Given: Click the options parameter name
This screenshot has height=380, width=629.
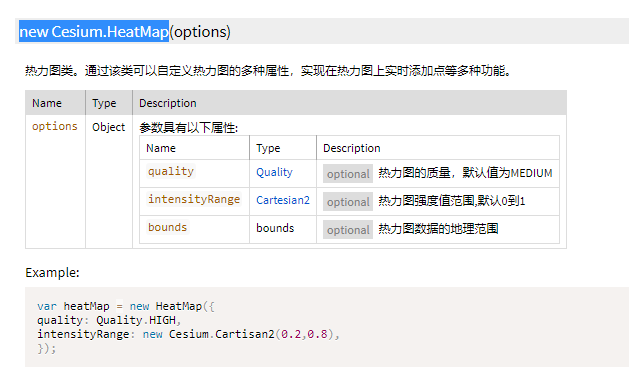Looking at the screenshot, I should [x=55, y=126].
